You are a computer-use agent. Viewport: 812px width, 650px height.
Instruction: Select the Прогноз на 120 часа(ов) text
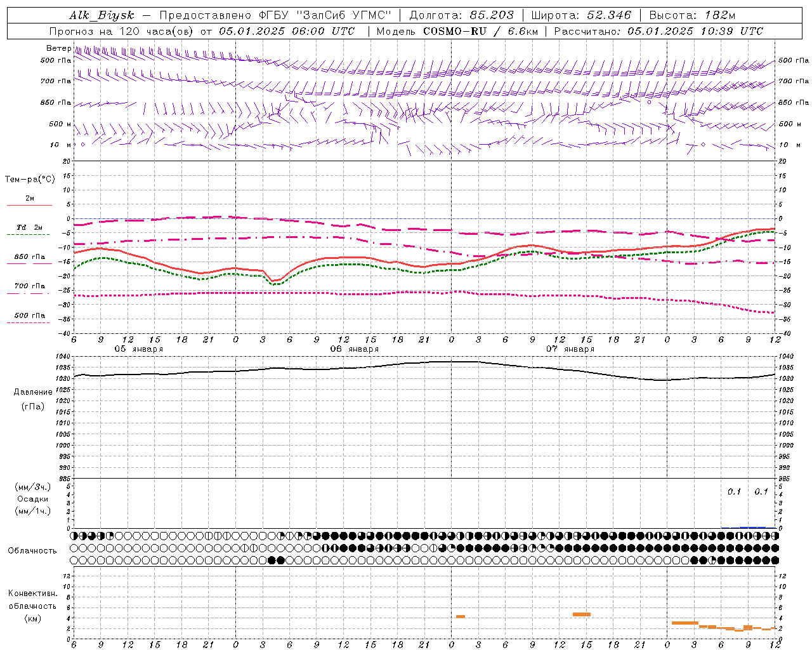pos(121,31)
